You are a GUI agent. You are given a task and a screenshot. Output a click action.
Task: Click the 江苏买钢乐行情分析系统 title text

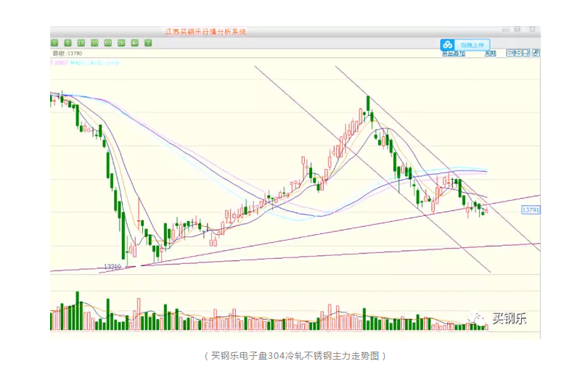point(205,32)
